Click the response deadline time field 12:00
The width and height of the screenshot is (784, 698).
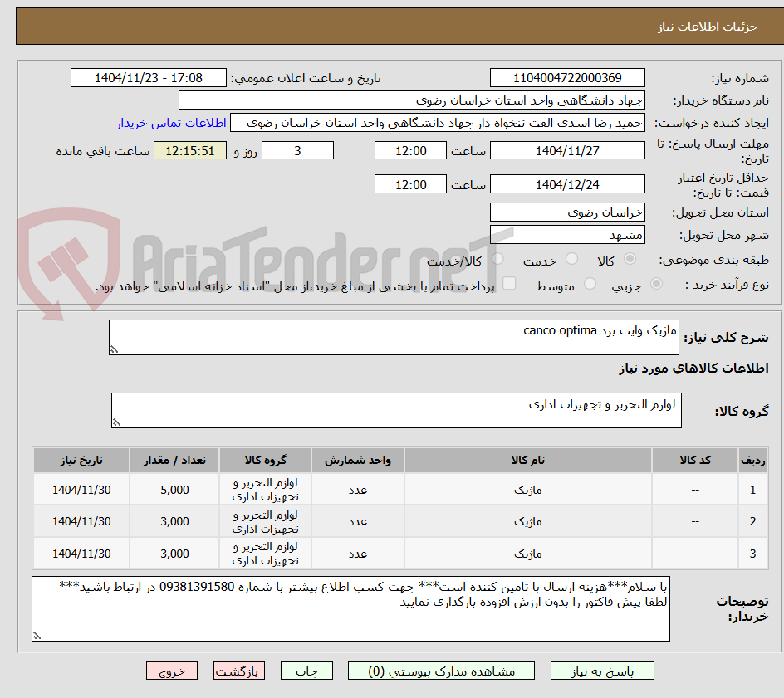point(410,150)
